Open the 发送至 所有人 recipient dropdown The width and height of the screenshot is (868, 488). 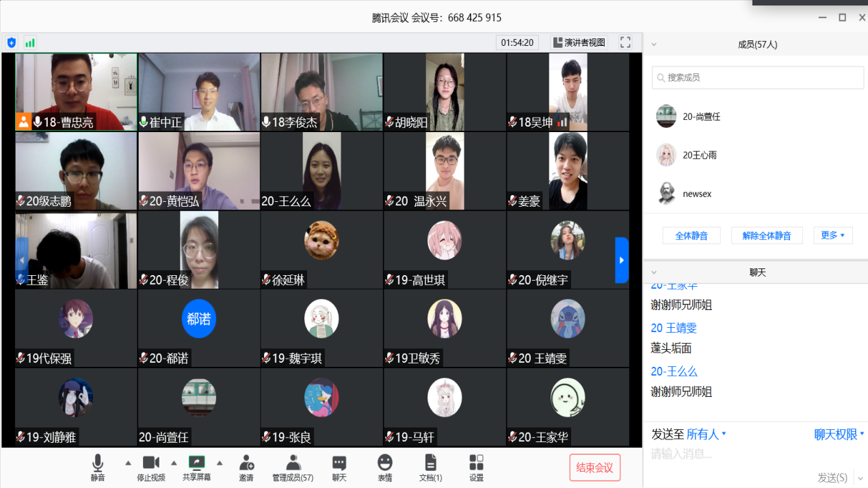click(x=706, y=435)
